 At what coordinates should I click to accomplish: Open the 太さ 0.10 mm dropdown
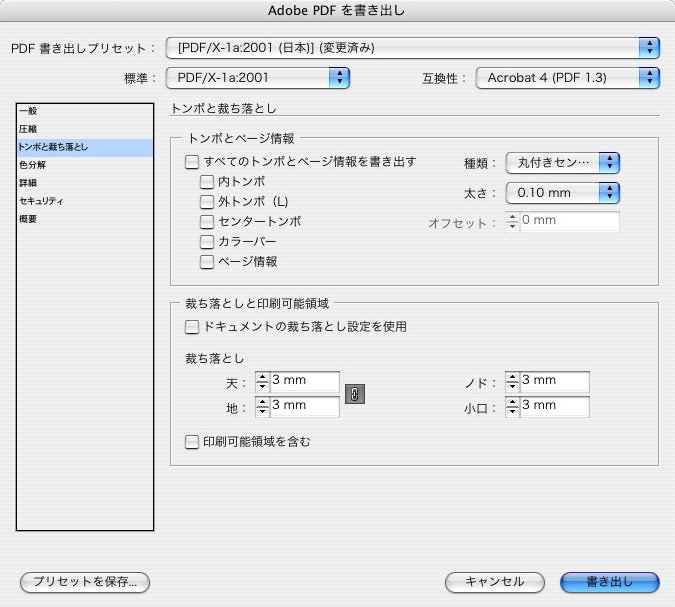click(x=562, y=193)
